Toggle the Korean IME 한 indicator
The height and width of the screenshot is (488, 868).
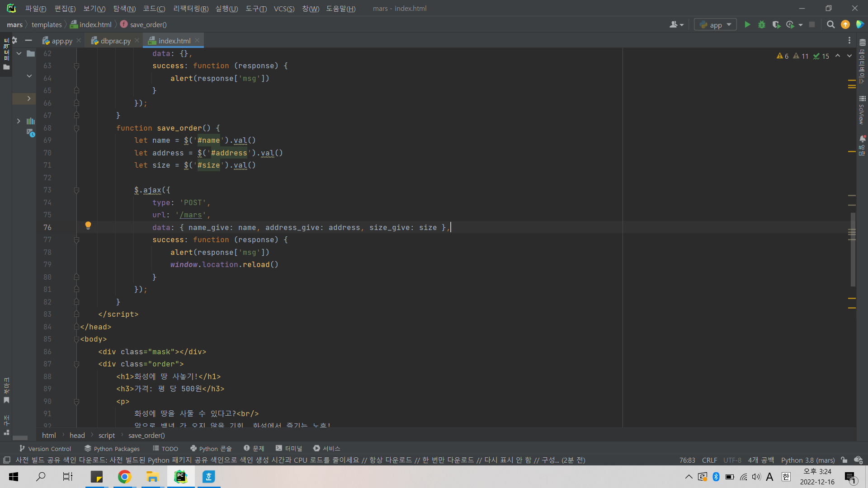point(786,477)
